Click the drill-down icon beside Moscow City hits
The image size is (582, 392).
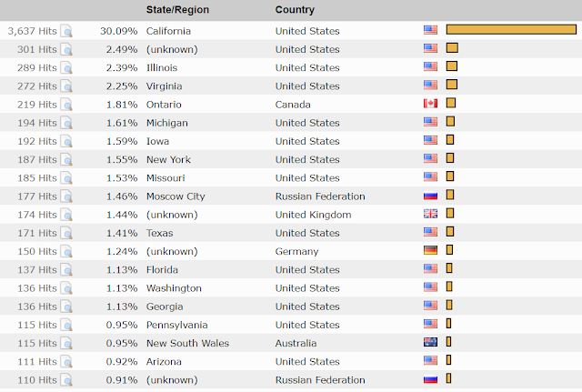coord(66,196)
